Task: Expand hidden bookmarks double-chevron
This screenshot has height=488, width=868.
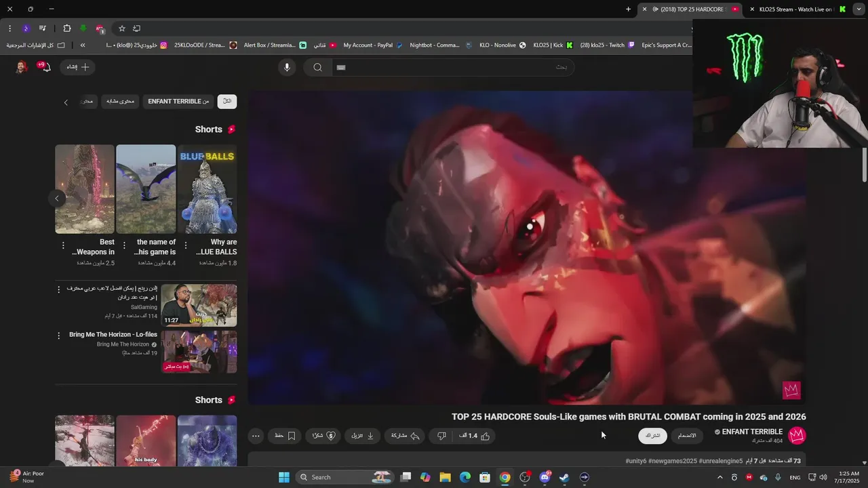Action: 83,45
